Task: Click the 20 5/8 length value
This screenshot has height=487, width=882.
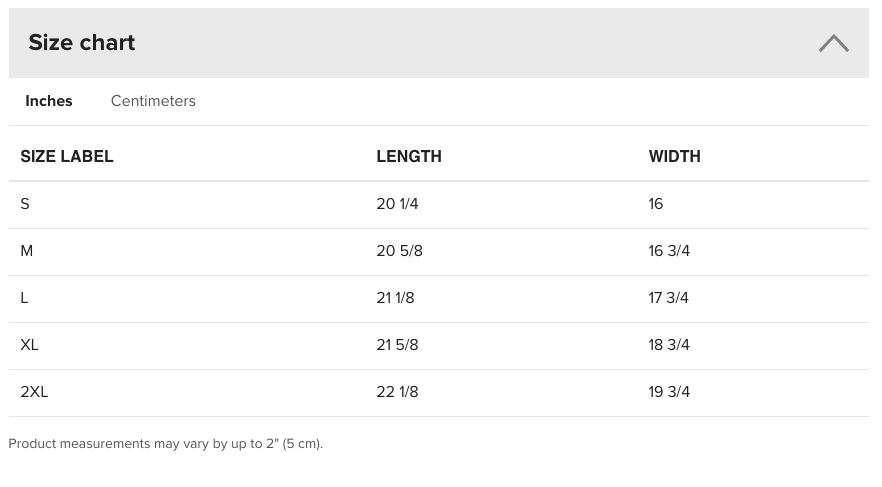Action: pyautogui.click(x=399, y=251)
